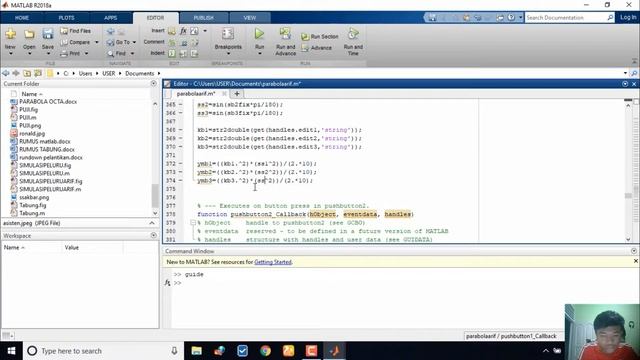Select SIMULASIPELURUARIF.m file

50,189
